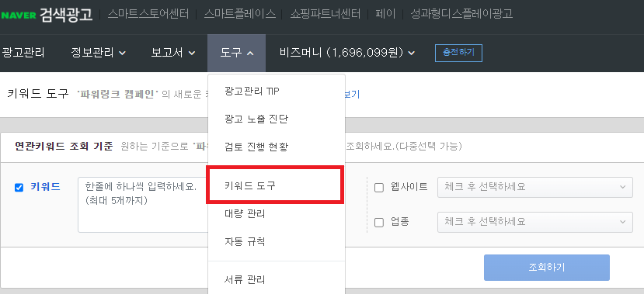The width and height of the screenshot is (644, 308).
Task: Expand the 정보관리 menu
Action: (98, 53)
